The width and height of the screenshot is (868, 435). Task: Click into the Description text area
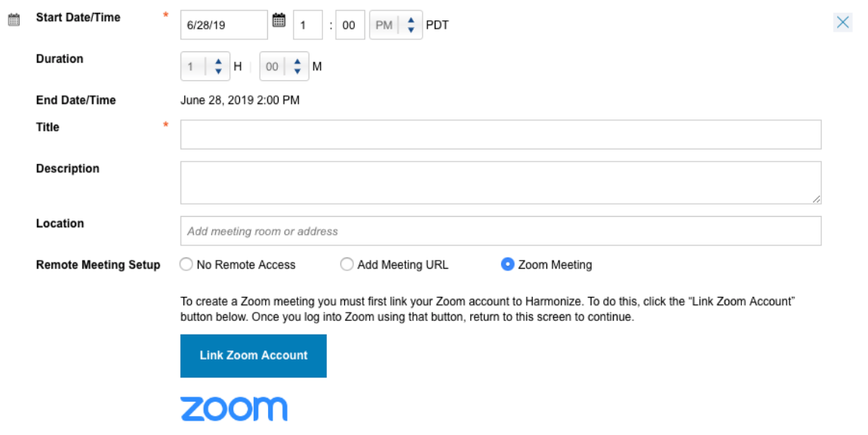500,182
